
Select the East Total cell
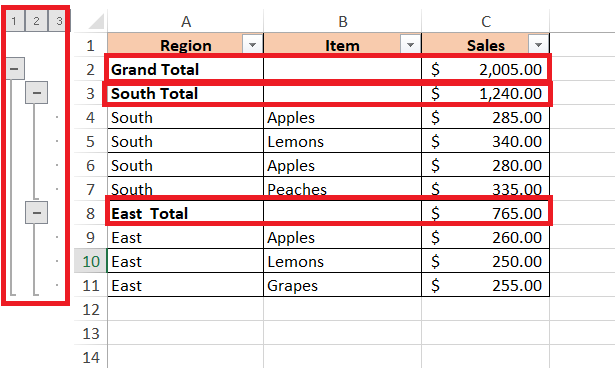186,213
